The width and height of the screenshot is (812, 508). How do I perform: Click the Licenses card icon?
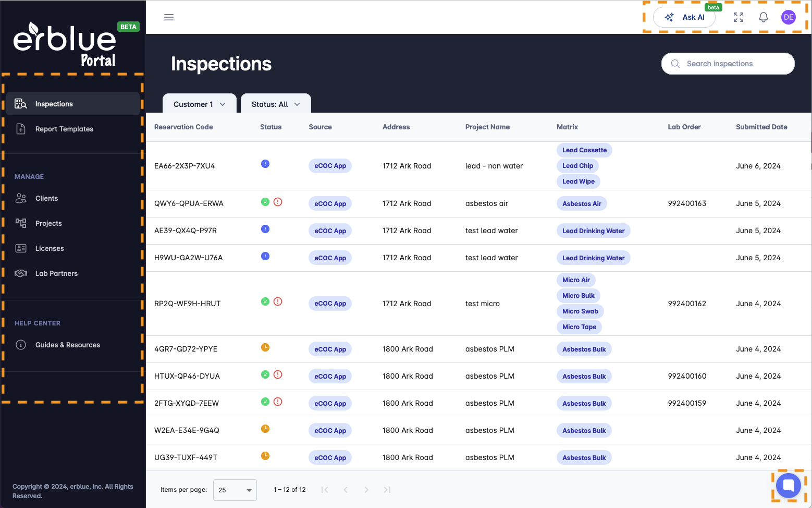point(21,248)
